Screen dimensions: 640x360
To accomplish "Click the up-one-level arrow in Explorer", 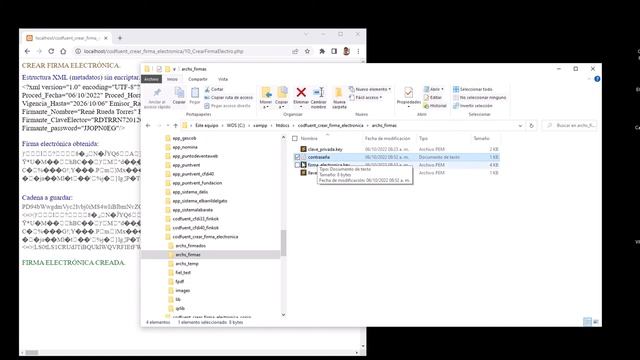I will (176, 126).
